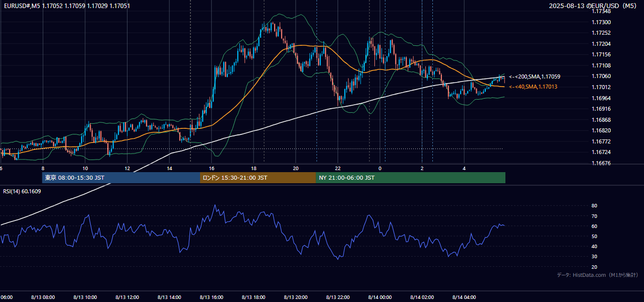Click RSI scale level 70
This screenshot has height=302, width=644.
tap(594, 216)
